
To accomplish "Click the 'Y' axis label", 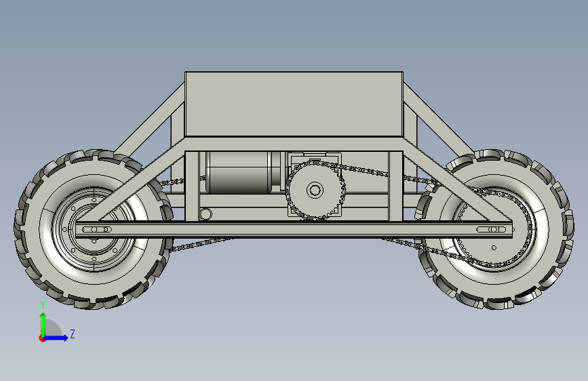I will [x=43, y=305].
